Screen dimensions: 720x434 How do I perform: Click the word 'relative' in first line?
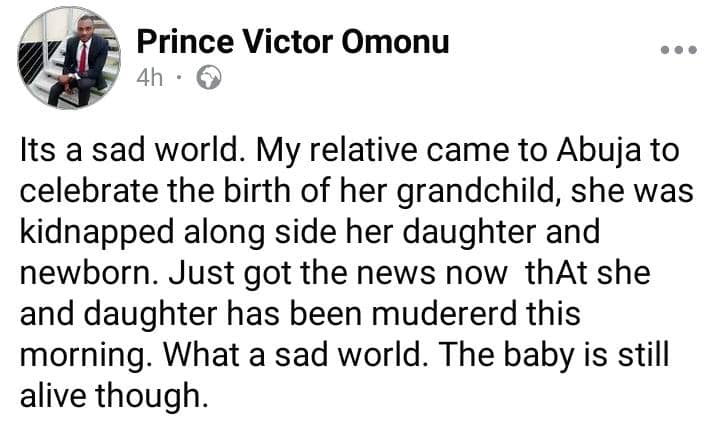(362, 150)
